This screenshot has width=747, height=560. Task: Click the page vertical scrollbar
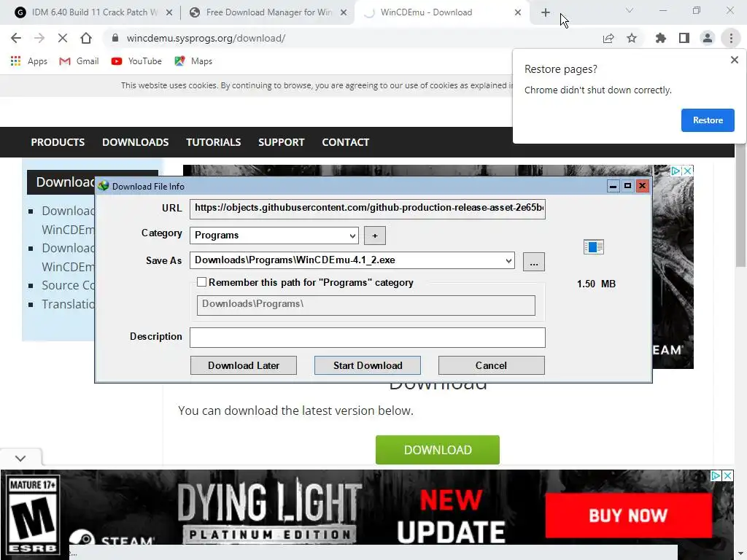click(740, 205)
